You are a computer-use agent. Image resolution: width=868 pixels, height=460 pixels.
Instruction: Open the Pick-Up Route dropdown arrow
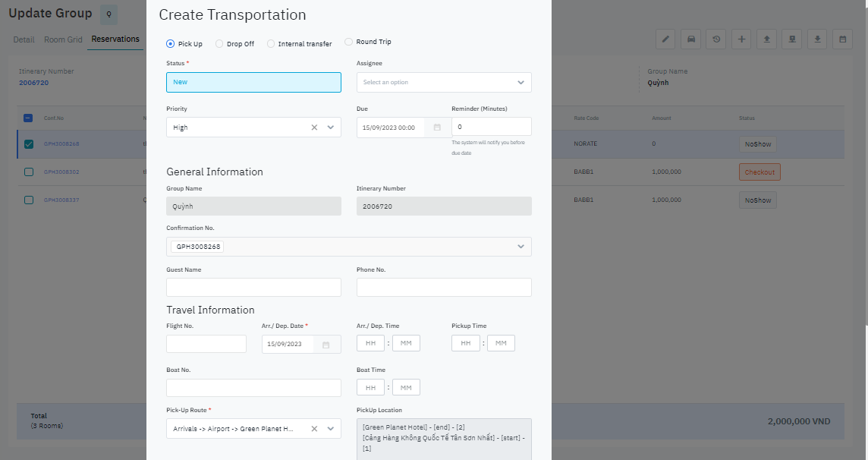(331, 429)
